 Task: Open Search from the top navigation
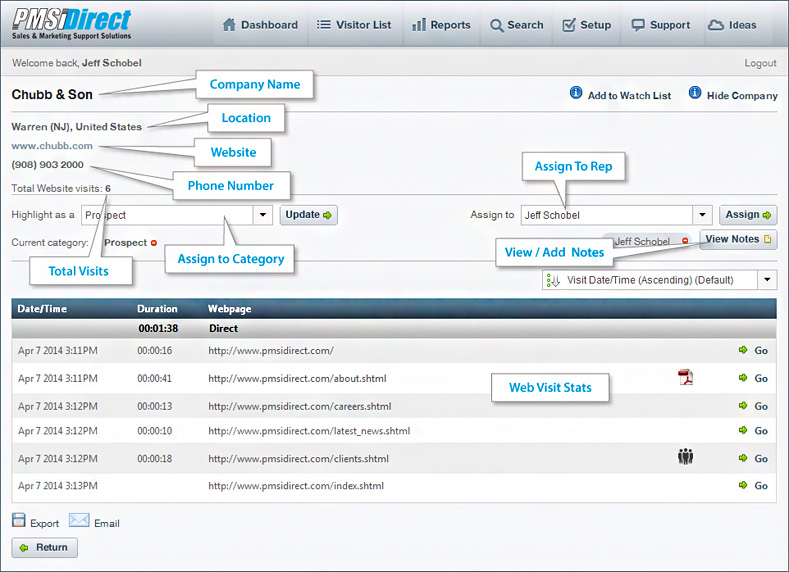[517, 25]
